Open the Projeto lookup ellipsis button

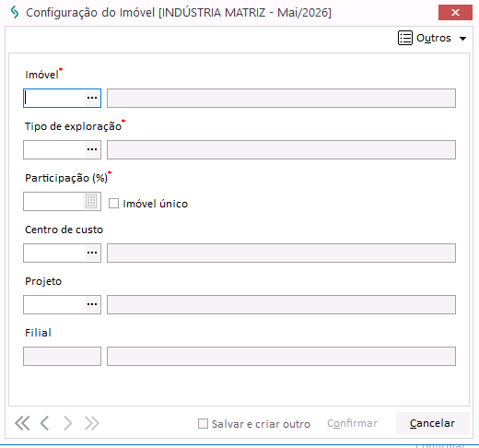point(92,304)
